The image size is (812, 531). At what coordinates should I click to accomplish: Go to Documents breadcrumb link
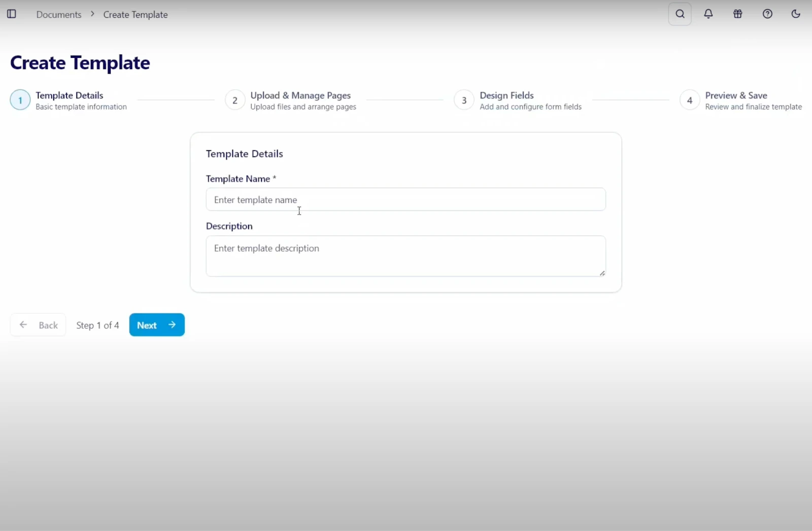coord(59,15)
